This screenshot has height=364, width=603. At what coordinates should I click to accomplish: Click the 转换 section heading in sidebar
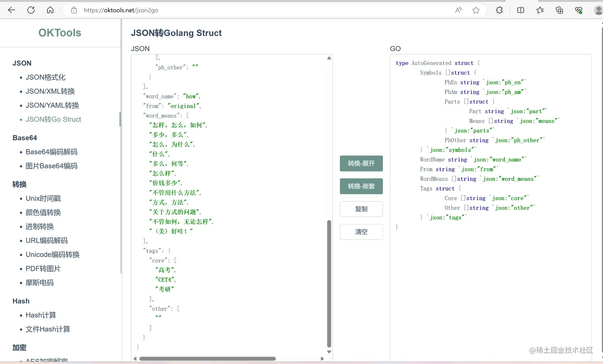(20, 184)
